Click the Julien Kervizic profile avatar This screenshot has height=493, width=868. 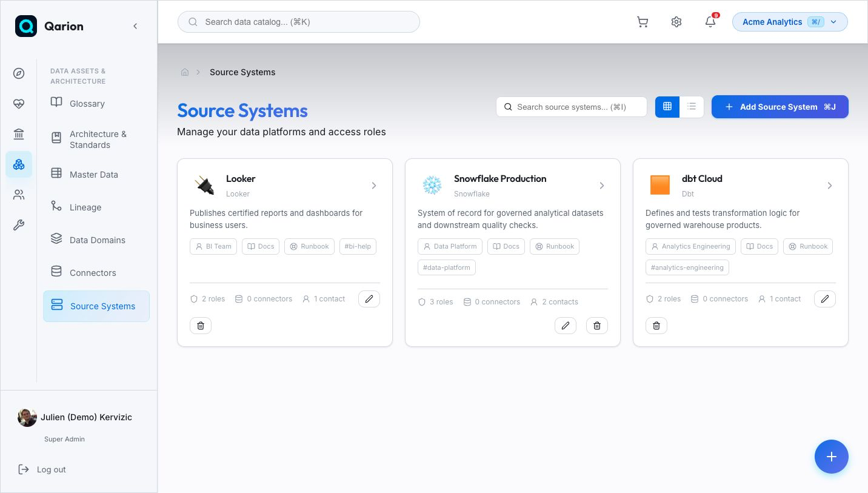(x=27, y=417)
